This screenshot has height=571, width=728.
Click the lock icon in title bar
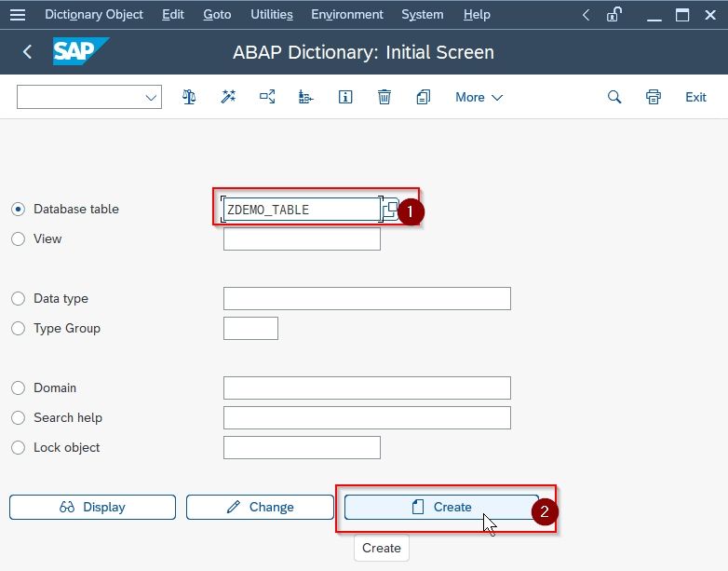coord(613,15)
